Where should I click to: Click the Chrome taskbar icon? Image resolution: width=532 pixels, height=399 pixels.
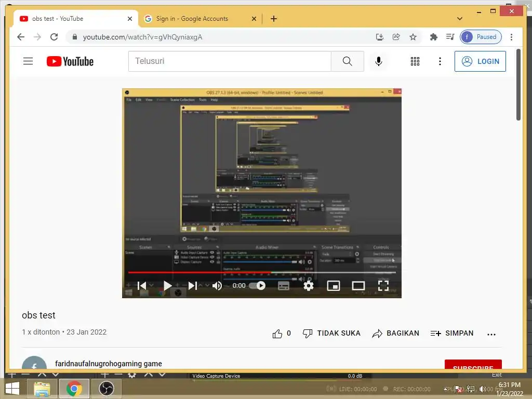pyautogui.click(x=74, y=389)
